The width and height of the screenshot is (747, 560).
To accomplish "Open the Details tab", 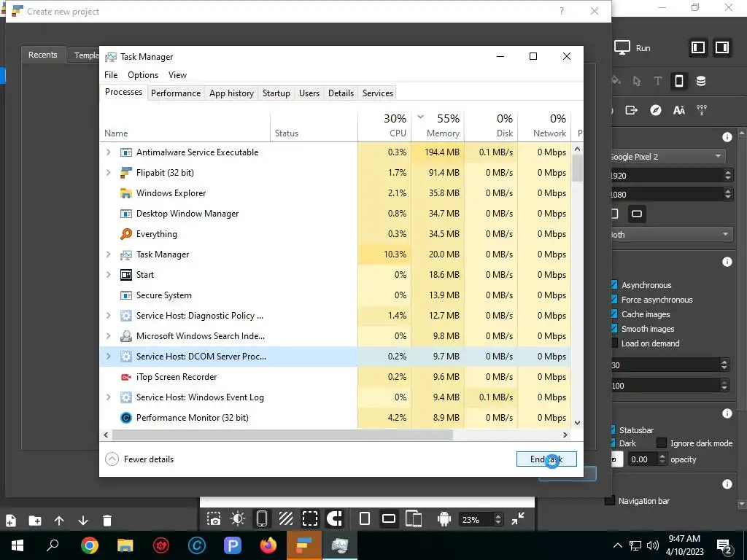I will (x=341, y=93).
